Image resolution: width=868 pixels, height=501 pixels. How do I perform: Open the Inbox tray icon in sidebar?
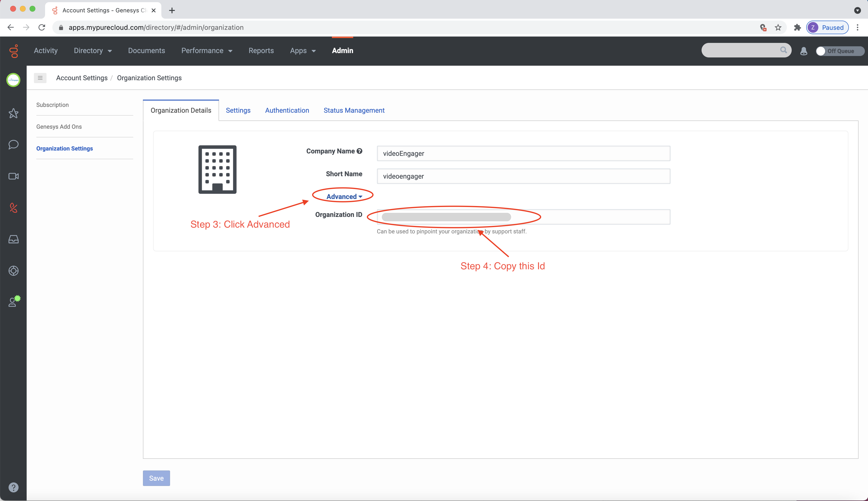(x=13, y=239)
